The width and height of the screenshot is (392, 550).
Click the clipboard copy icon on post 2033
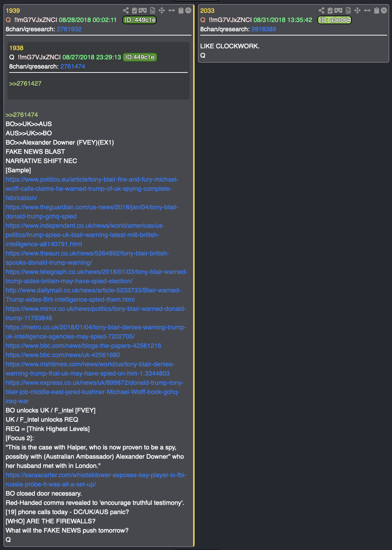pos(377,11)
